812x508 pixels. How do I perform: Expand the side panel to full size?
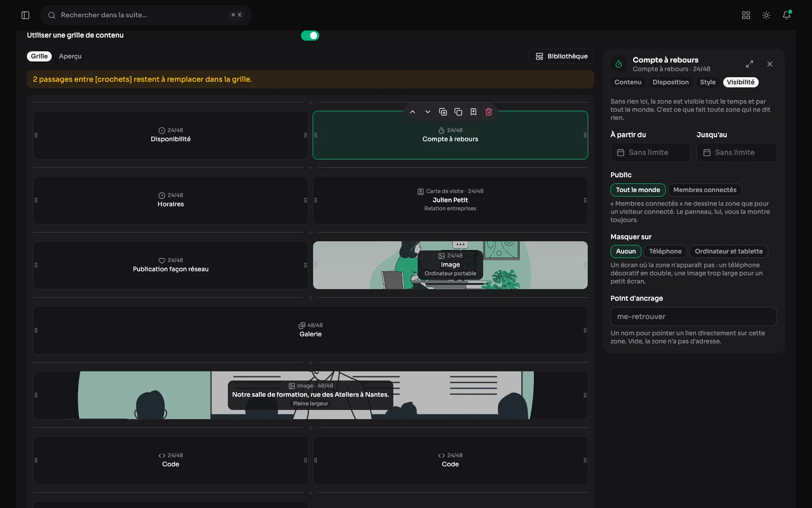(x=750, y=64)
